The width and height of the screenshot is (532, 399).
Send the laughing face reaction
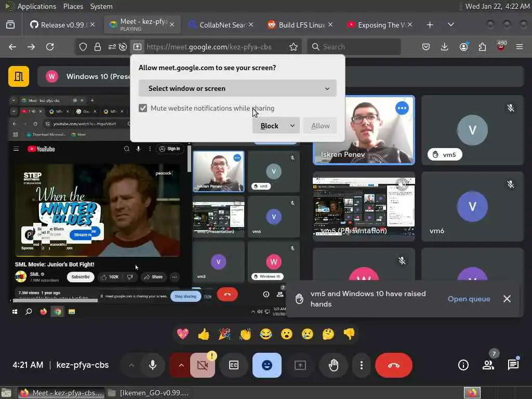click(266, 334)
